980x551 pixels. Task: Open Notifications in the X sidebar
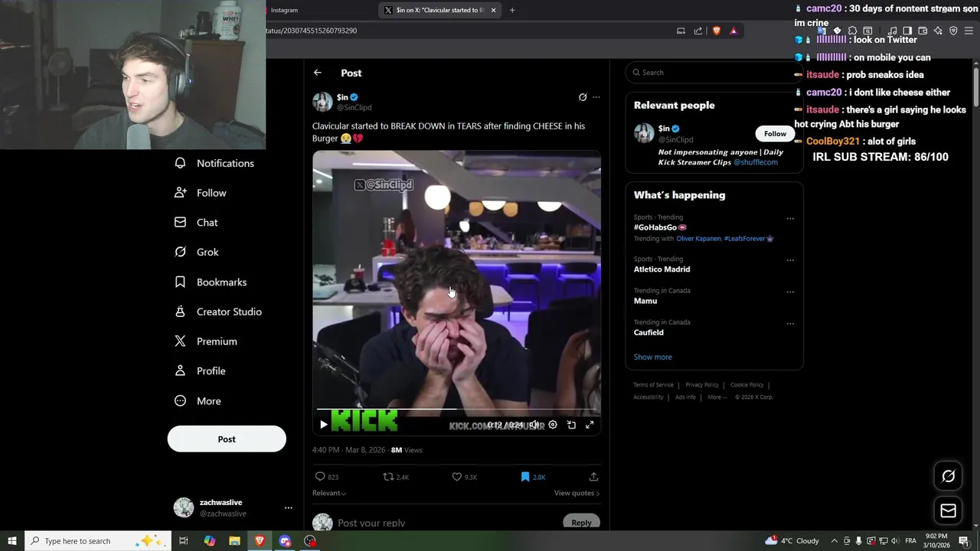[214, 163]
